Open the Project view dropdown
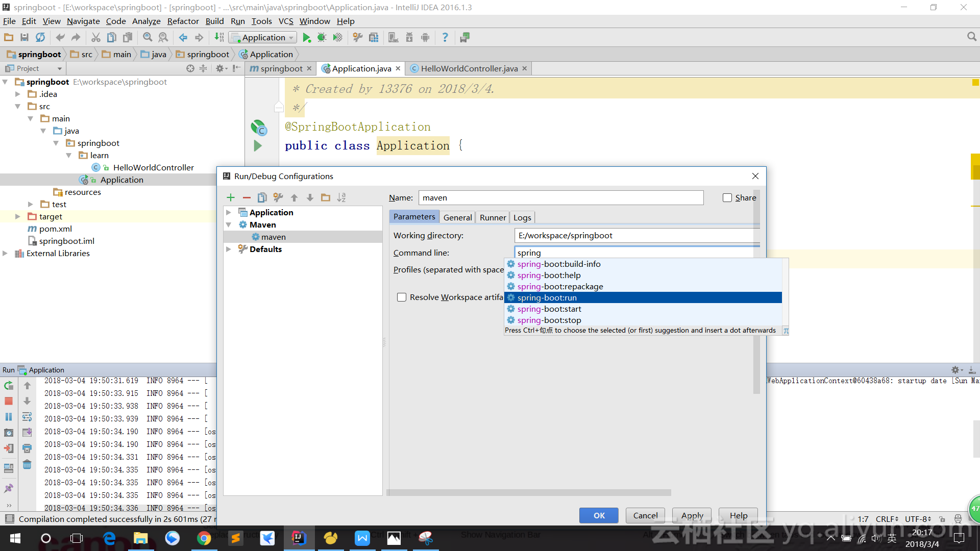The width and height of the screenshot is (980, 551). (x=33, y=68)
